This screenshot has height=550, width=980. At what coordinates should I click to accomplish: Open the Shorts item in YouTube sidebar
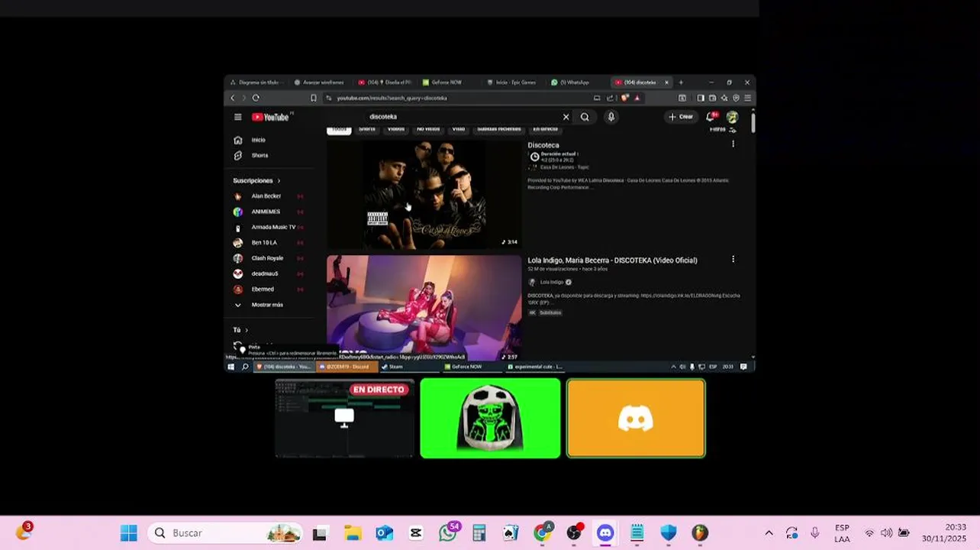(x=260, y=155)
